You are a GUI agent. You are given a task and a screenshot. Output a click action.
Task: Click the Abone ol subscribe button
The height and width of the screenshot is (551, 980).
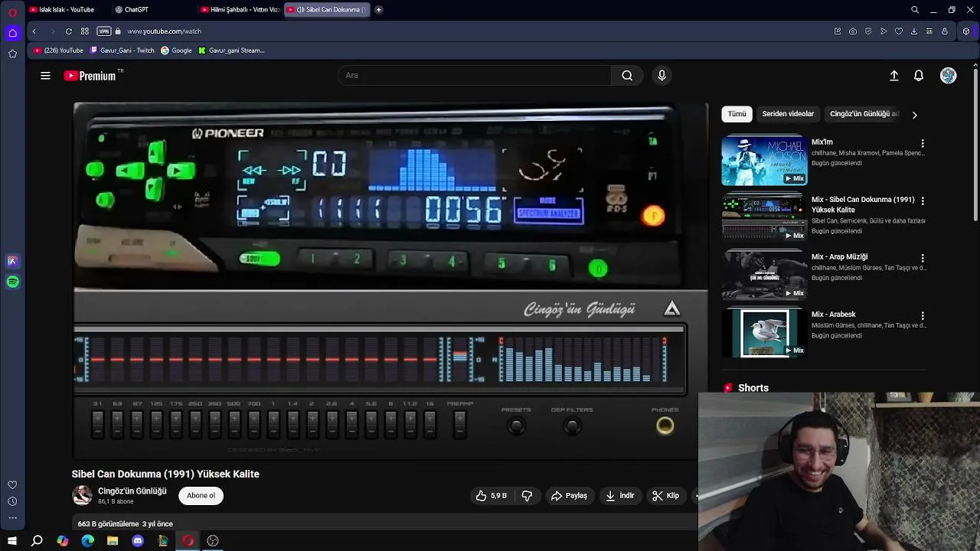201,496
